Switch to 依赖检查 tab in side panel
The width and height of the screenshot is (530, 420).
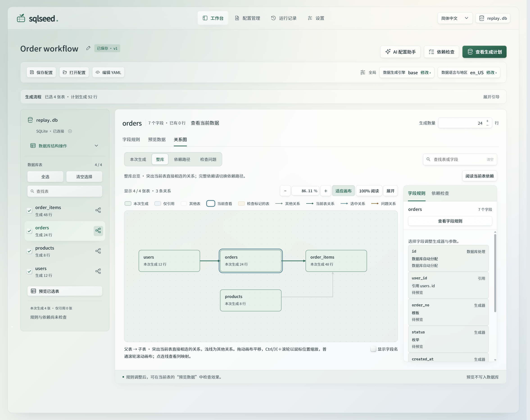click(x=440, y=193)
